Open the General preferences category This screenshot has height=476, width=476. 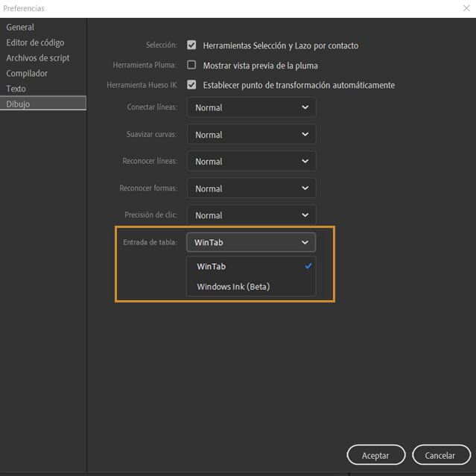(21, 28)
